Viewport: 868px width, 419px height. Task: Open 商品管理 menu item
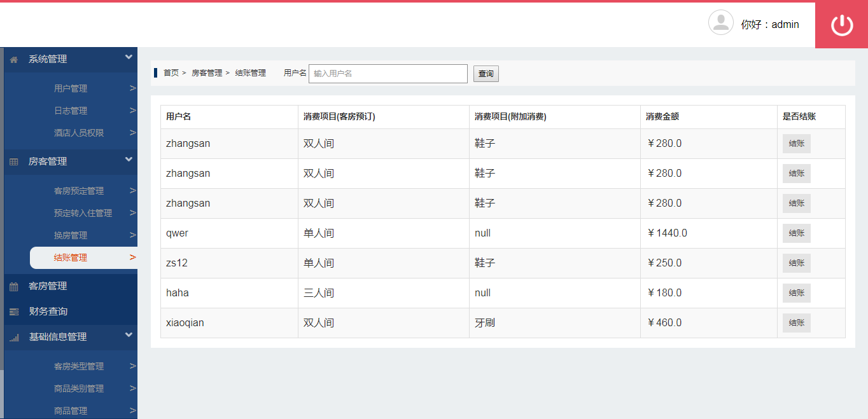71,411
